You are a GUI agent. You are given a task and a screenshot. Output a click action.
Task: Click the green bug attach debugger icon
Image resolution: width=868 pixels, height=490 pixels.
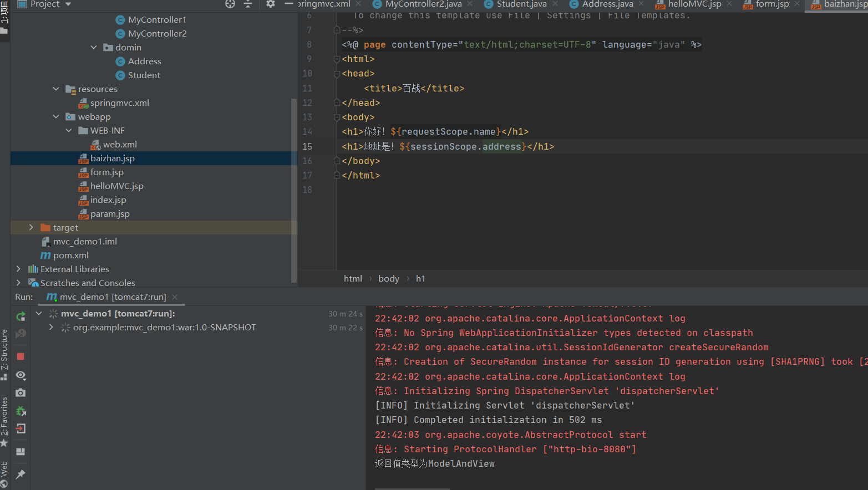click(x=21, y=411)
